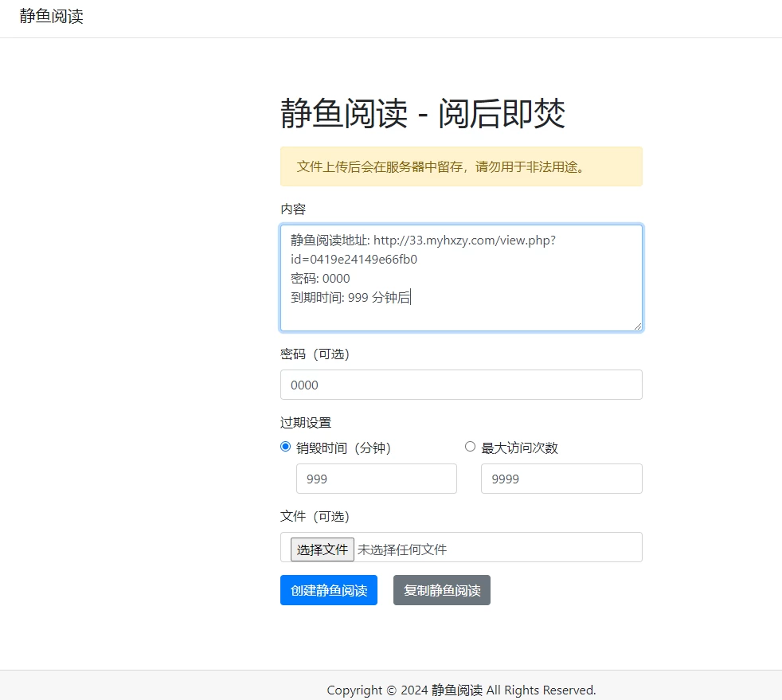Click the destroy-time field showing 999
The height and width of the screenshot is (700, 782).
376,479
